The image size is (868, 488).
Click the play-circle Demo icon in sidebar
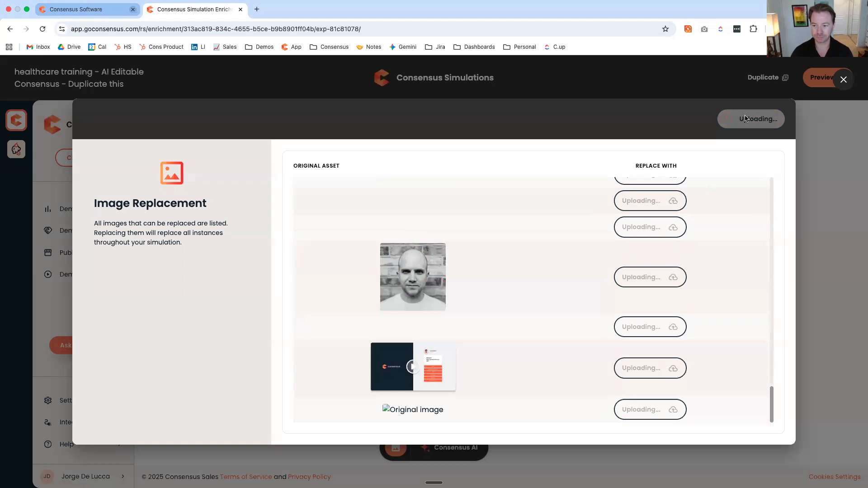[48, 274]
